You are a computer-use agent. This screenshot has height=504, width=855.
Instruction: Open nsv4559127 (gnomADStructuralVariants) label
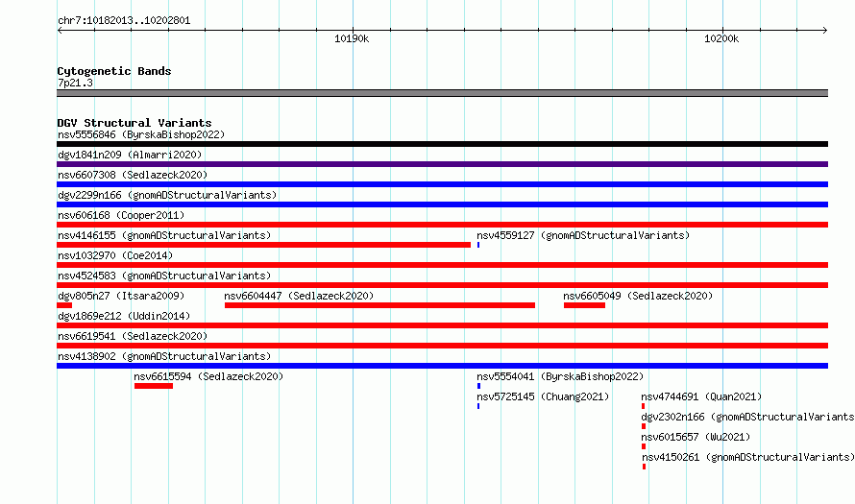[x=583, y=235]
